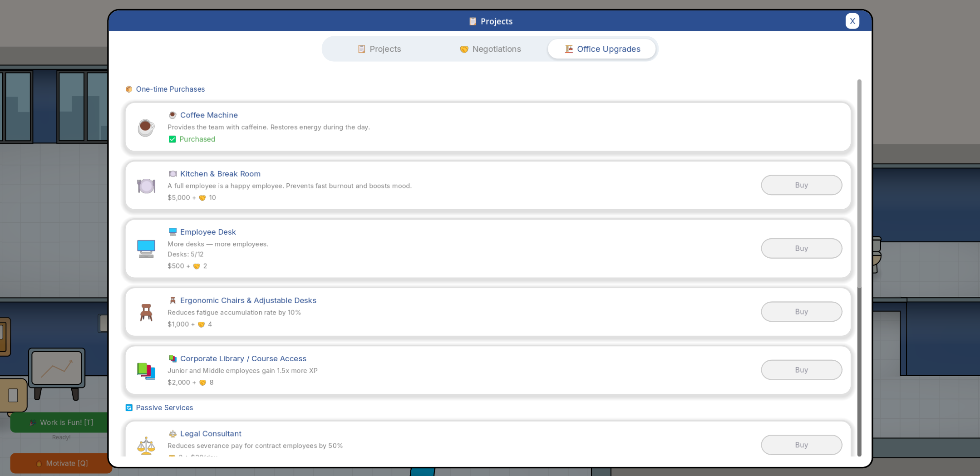Click the handshake currency icon in Employee Desk price
Image resolution: width=980 pixels, height=476 pixels.
point(197,266)
